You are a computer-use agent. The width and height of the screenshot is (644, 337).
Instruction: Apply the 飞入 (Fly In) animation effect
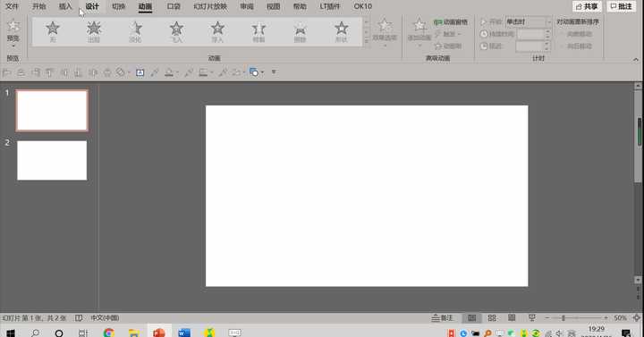tap(176, 31)
